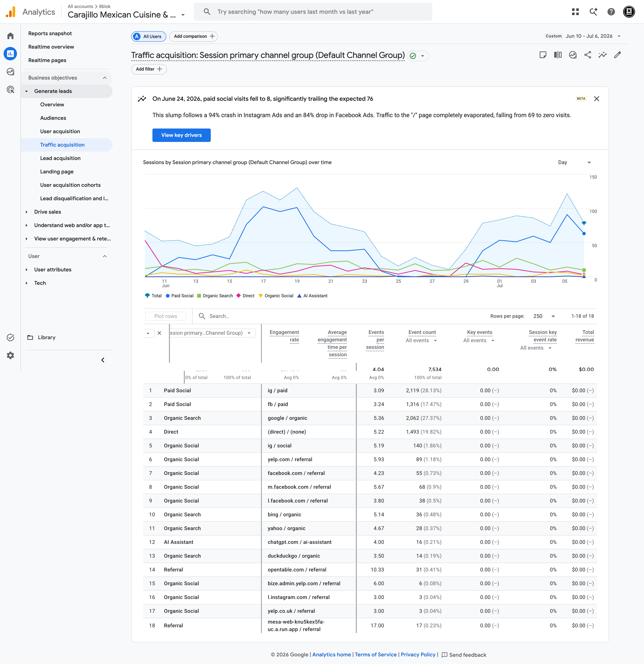
Task: Expand the Drive sales section
Action: [26, 212]
